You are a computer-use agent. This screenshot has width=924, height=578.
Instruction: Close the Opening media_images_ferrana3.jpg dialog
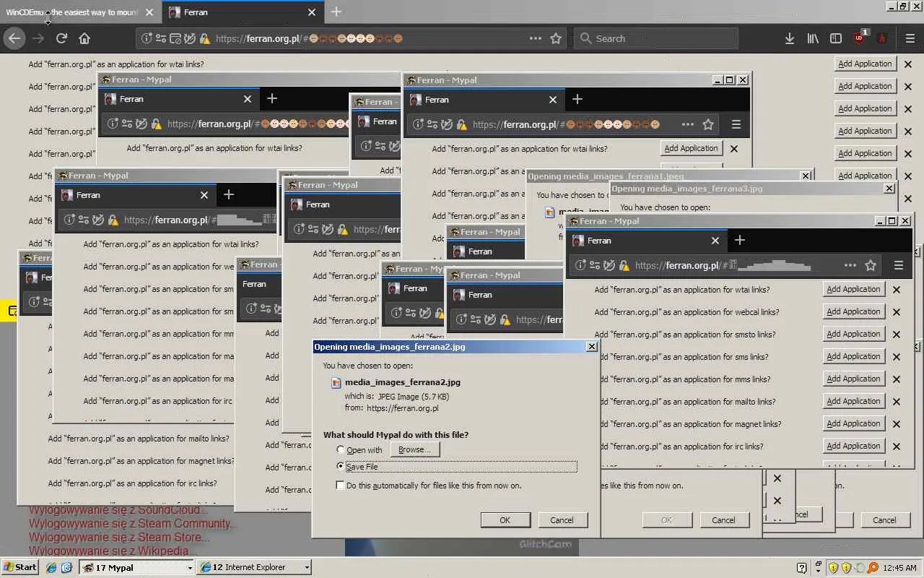(x=889, y=188)
